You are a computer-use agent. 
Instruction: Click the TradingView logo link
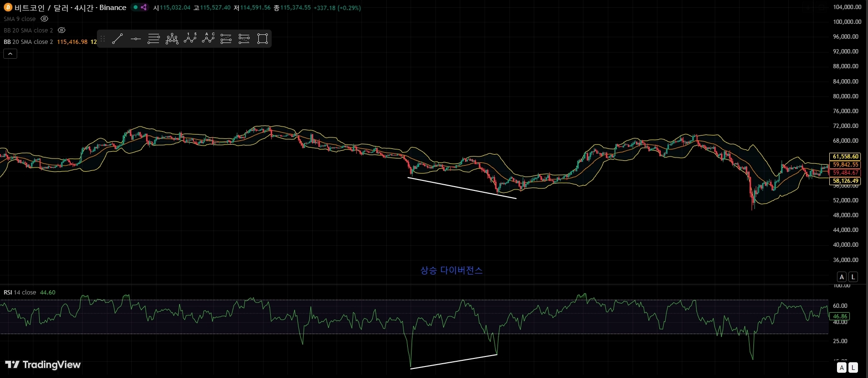click(x=43, y=365)
